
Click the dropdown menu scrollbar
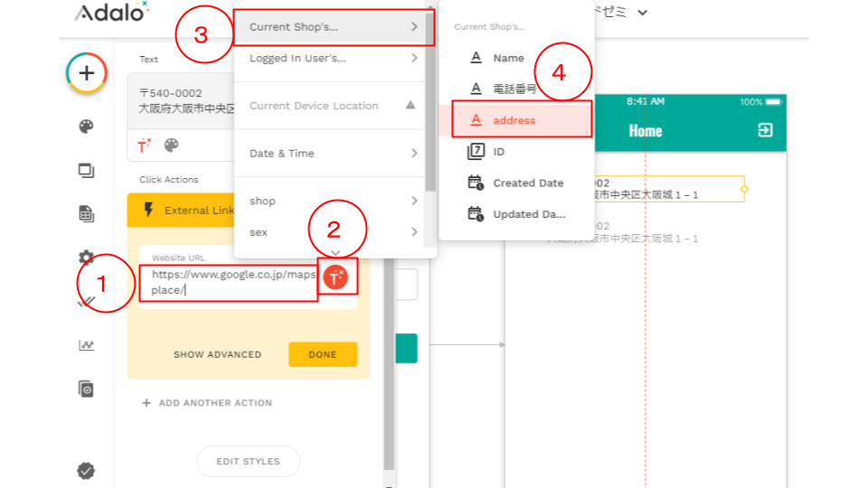coord(430,102)
